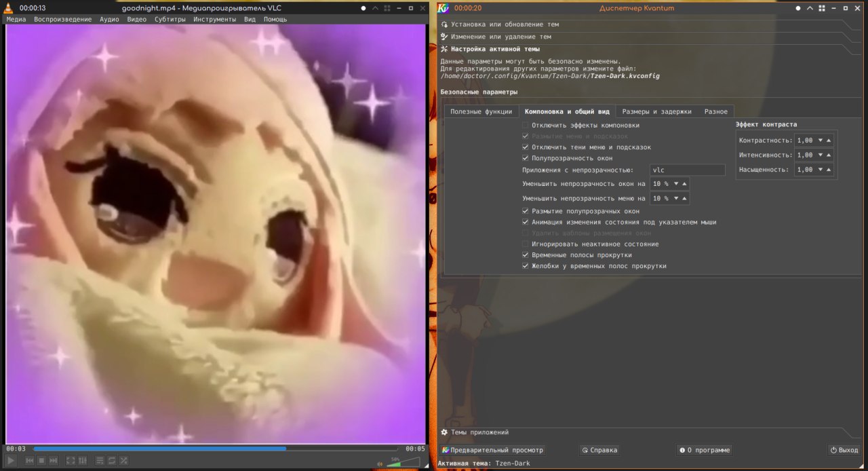868x471 pixels.
Task: Enable Игнорировать неактивное состояние checkbox
Action: click(x=526, y=244)
